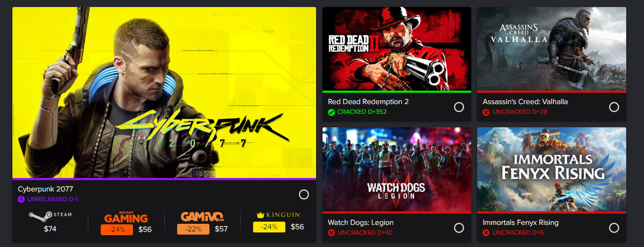The image size is (644, 247).
Task: Open the Watch Dogs Legion cover art
Action: click(397, 169)
